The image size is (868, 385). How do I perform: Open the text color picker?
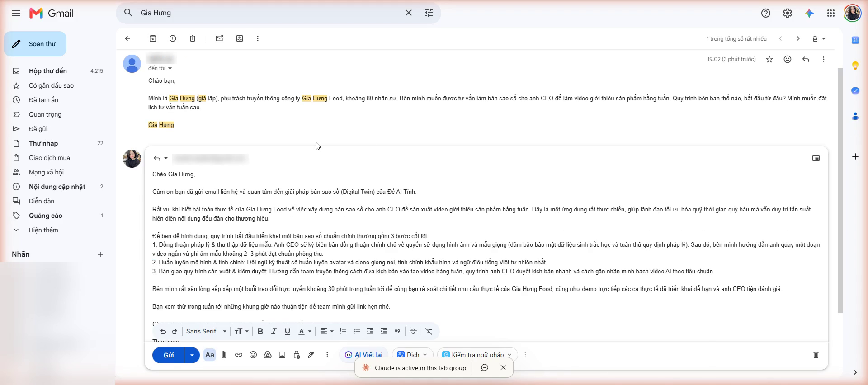tap(305, 331)
